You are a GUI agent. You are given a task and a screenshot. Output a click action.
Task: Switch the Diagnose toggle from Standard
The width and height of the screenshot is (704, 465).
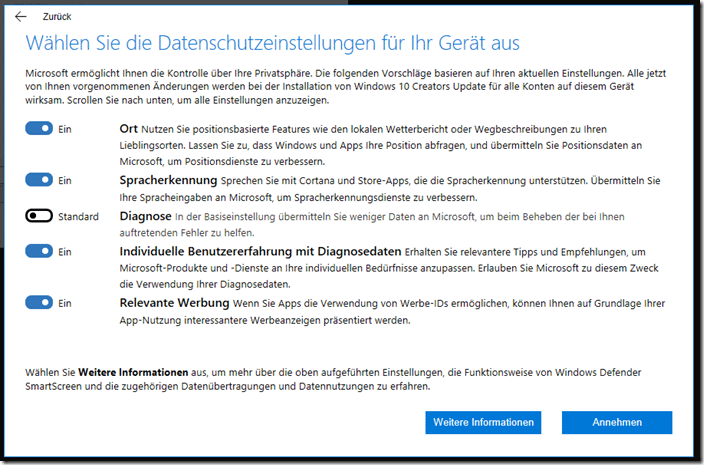pyautogui.click(x=39, y=216)
